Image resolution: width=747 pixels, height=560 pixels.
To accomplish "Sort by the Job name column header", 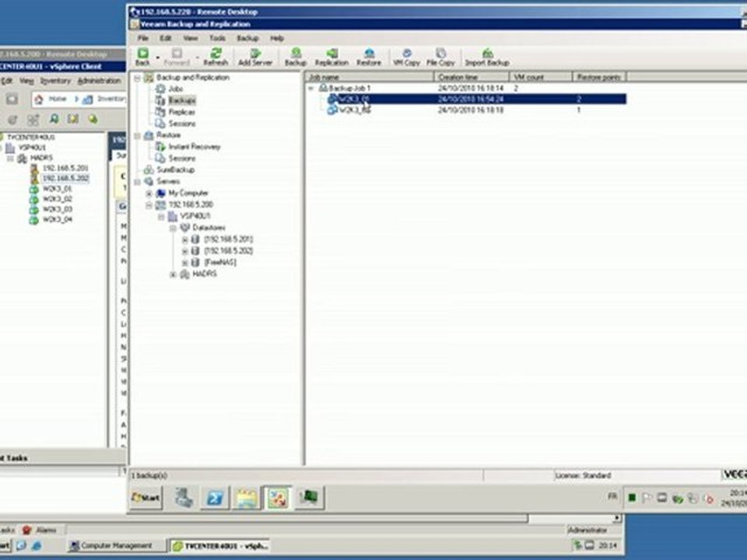I will coord(369,77).
